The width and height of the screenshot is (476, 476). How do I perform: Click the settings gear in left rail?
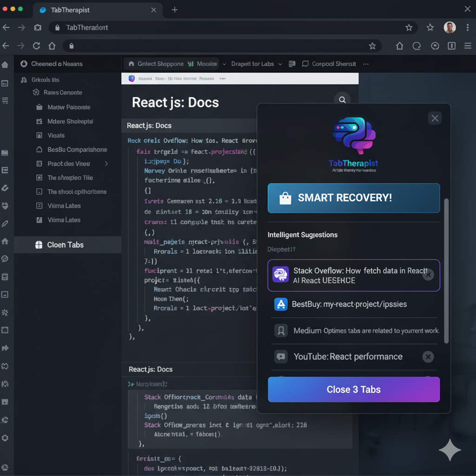pyautogui.click(x=5, y=438)
